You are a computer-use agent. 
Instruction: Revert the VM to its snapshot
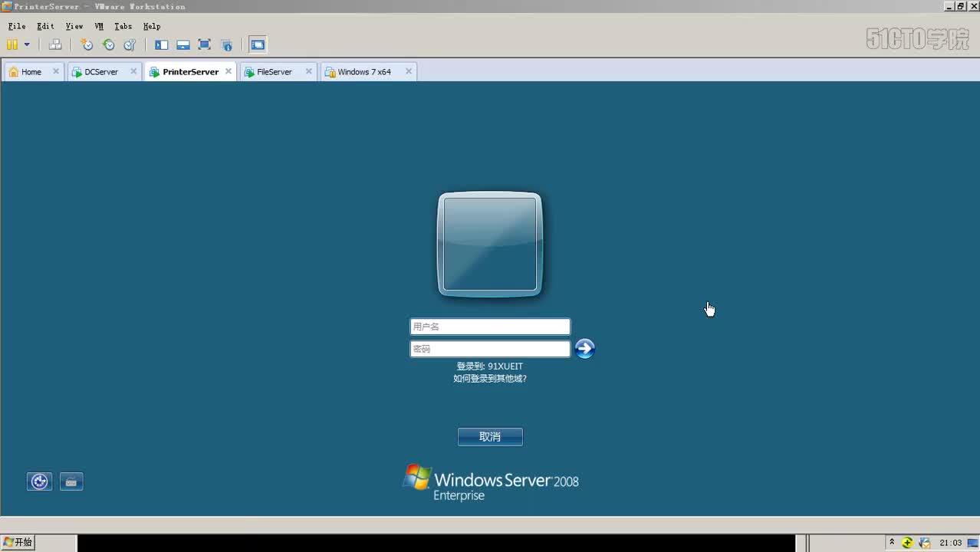pos(108,44)
